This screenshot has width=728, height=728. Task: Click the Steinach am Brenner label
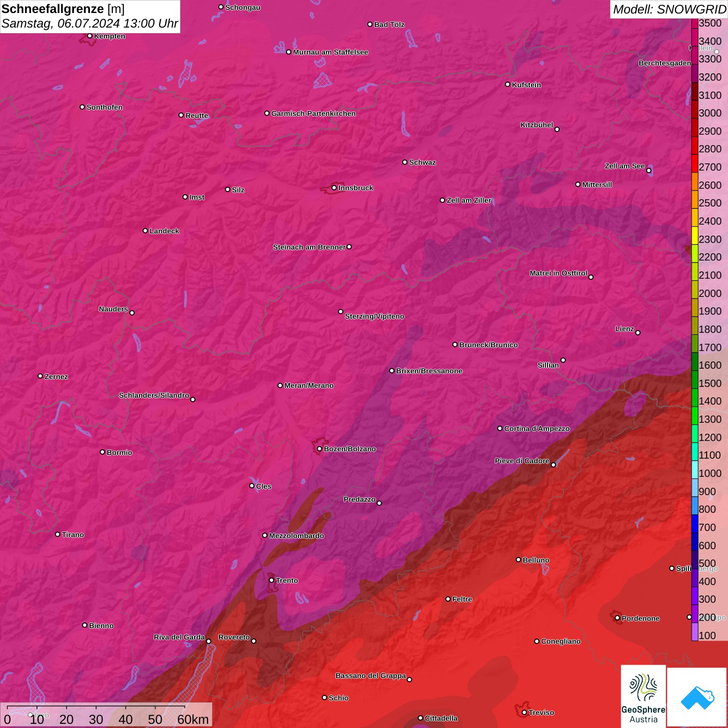(309, 247)
